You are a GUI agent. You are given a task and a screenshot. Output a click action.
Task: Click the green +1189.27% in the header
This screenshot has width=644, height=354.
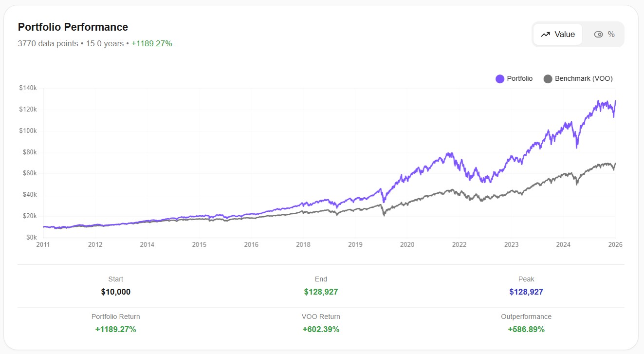[x=151, y=43]
